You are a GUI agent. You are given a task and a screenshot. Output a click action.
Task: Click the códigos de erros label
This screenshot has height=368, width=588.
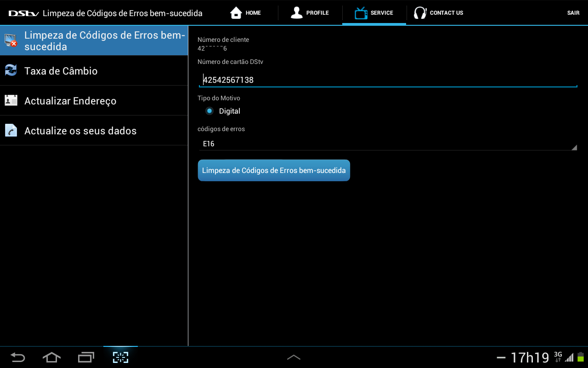221,129
